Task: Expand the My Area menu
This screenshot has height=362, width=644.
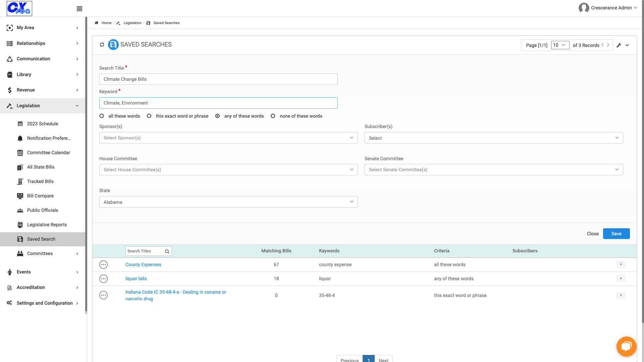Action: coord(43,28)
